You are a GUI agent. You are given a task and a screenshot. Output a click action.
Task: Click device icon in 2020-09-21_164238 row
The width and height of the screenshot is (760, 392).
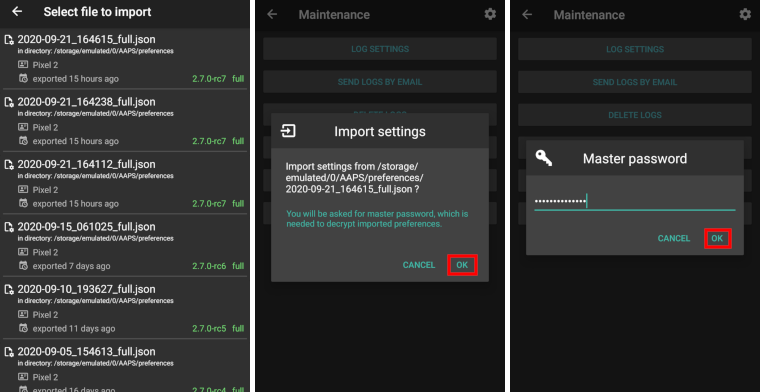click(x=23, y=127)
